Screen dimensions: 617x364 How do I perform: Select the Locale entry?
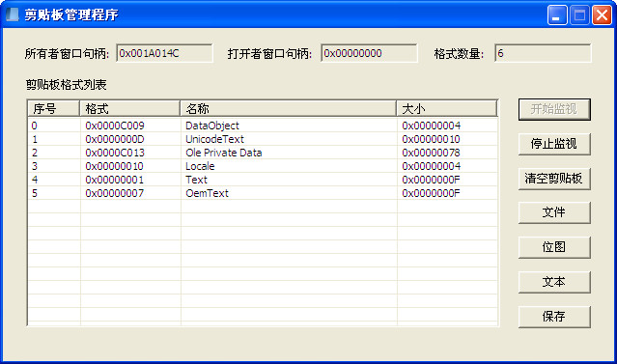pyautogui.click(x=200, y=166)
